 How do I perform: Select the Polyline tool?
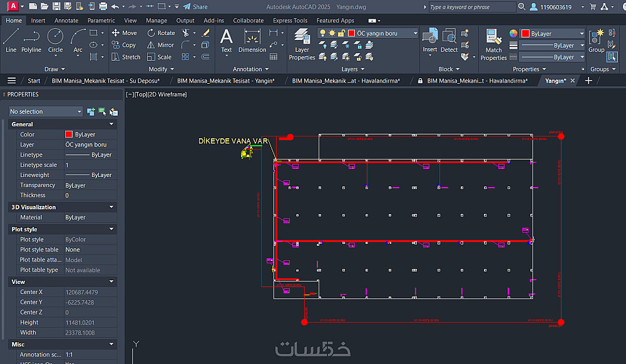(31, 40)
